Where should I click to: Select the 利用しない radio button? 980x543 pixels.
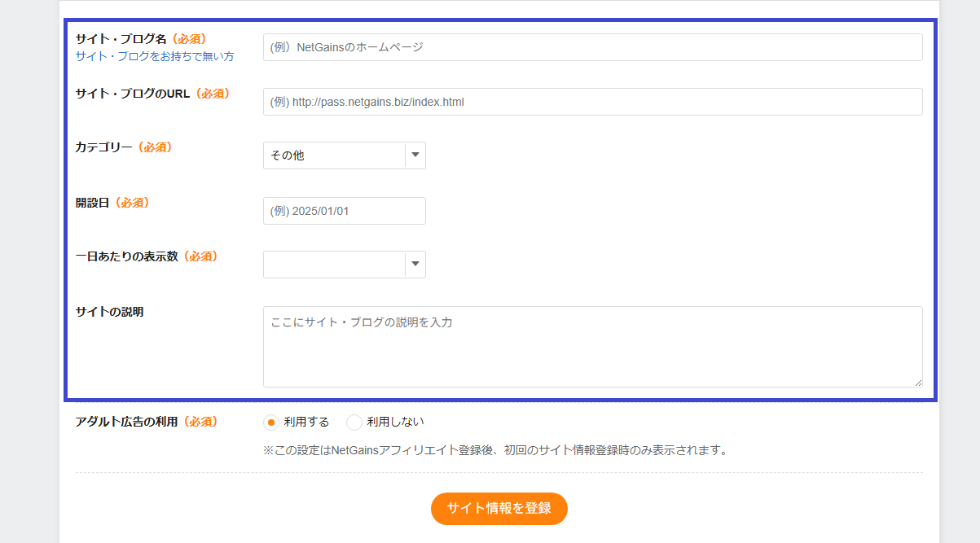[354, 423]
